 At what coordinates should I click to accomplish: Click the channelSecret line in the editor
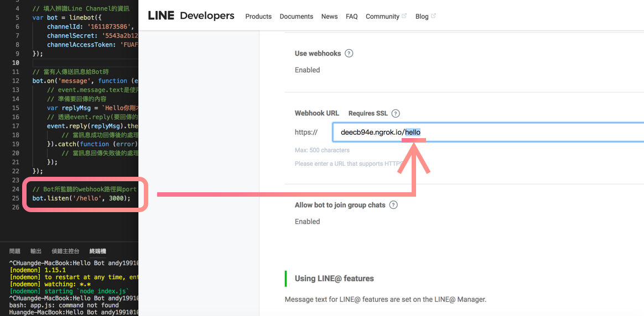click(92, 36)
